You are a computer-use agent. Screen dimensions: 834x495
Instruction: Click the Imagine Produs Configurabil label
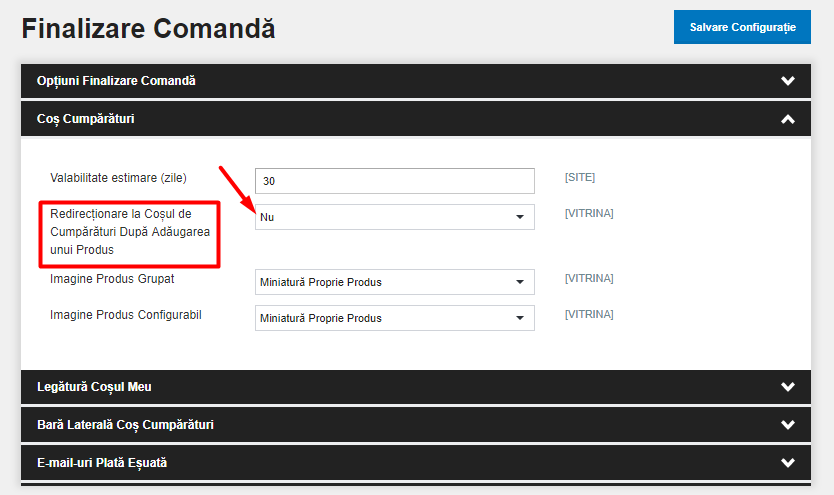126,315
